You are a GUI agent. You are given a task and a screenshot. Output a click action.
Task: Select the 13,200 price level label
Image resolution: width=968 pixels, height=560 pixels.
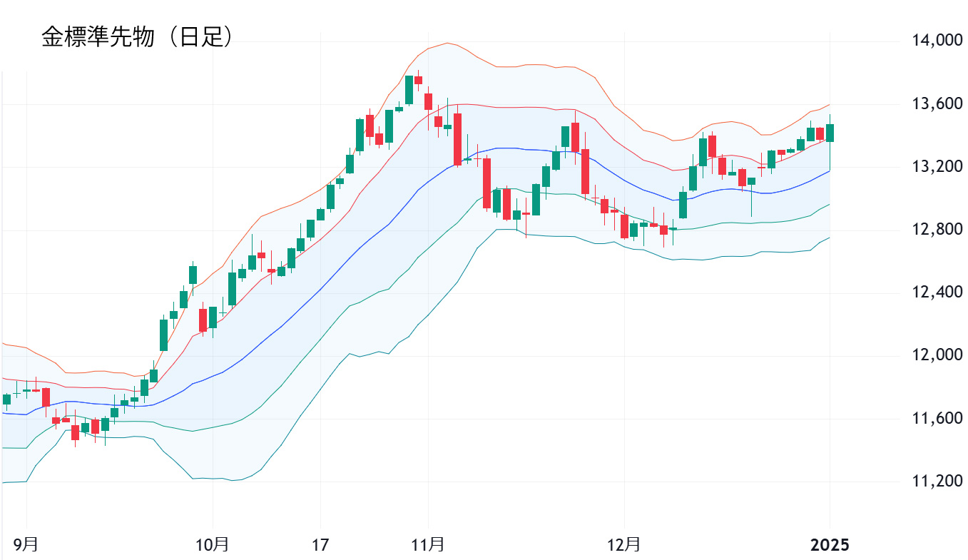936,167
